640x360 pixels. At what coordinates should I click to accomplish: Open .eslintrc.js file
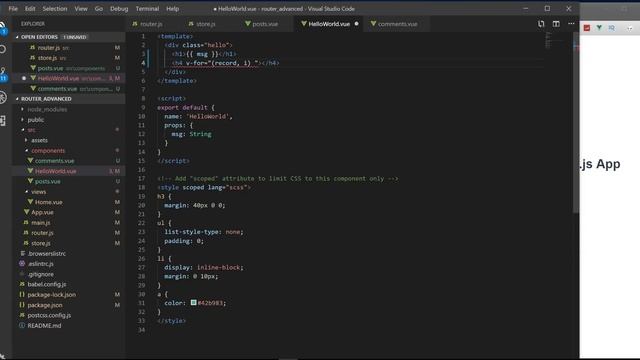tap(69, 264)
